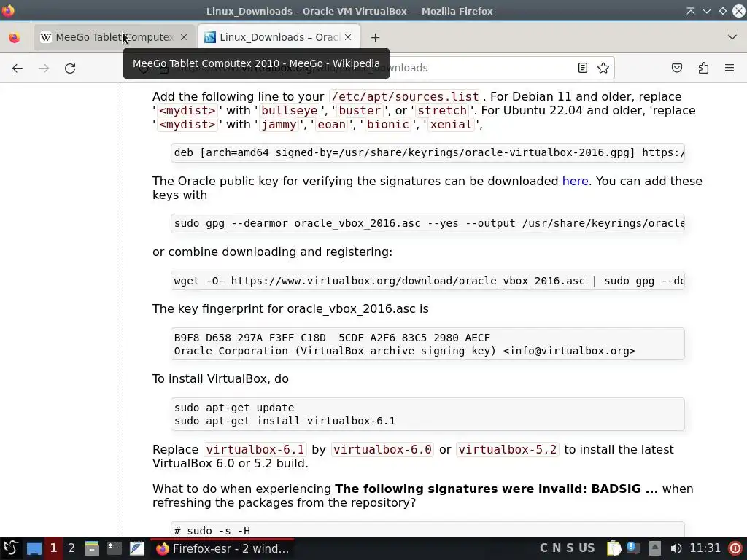Follow the 'here' public key link

pos(575,181)
